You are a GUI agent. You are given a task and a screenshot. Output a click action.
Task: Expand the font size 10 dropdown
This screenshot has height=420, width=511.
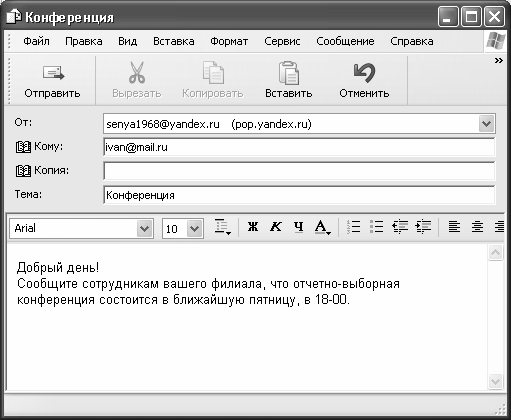pos(194,229)
